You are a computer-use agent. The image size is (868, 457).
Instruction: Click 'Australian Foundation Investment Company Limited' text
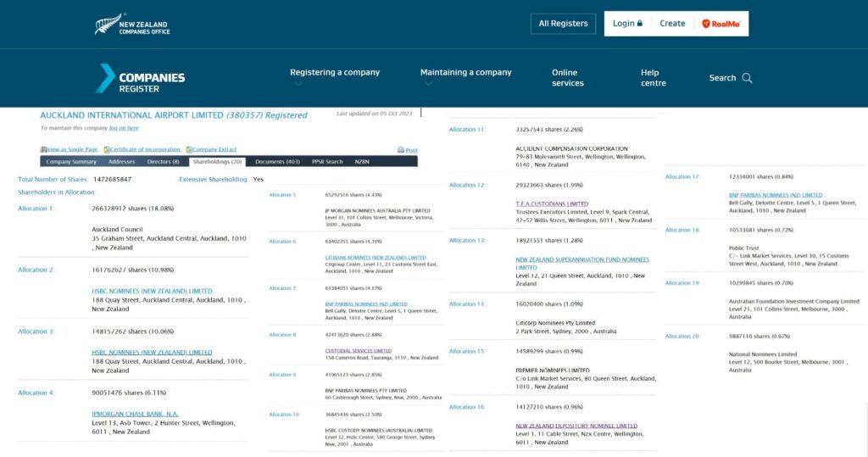coord(793,301)
